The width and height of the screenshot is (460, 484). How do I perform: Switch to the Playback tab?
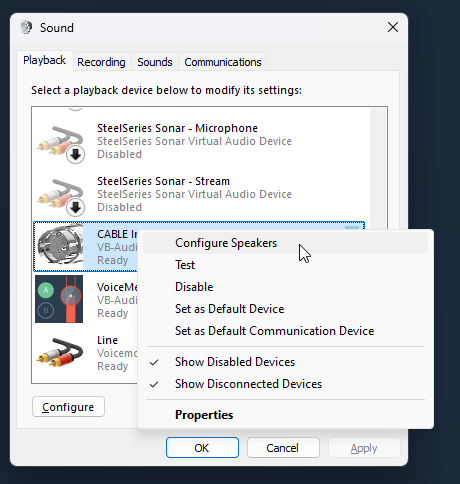44,60
